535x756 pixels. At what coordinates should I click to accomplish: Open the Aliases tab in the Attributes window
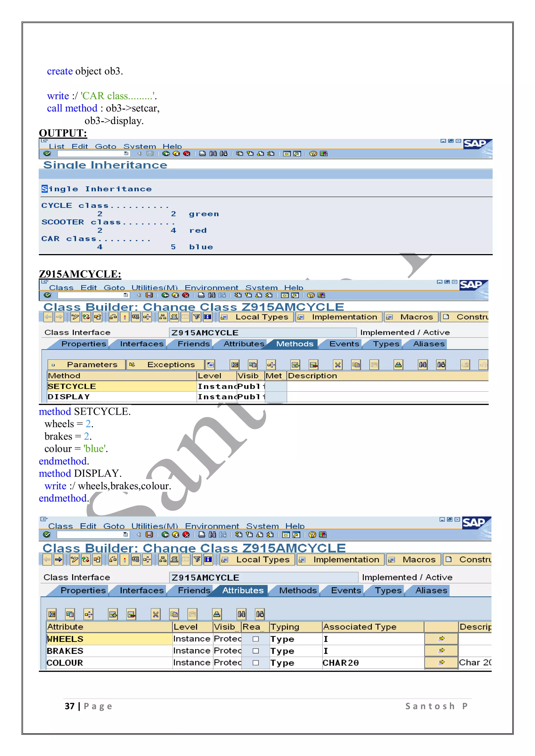click(x=431, y=591)
